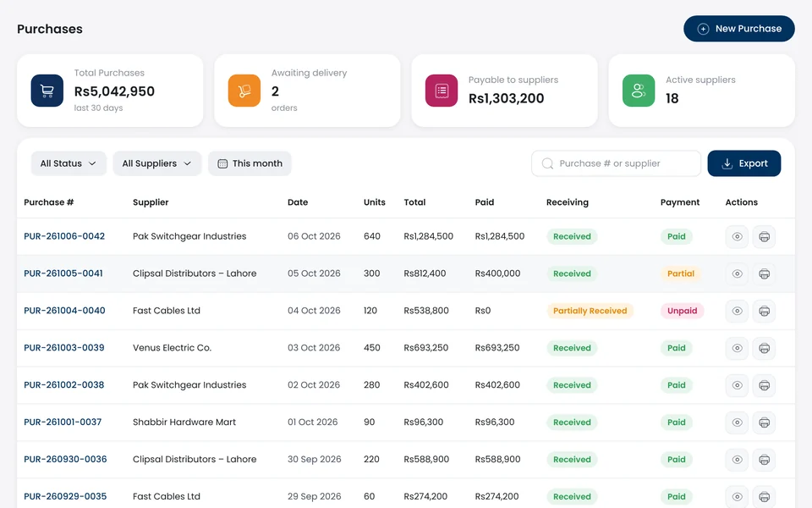Viewport: 812px width, 508px height.
Task: Print purchase PUR-261003-0039
Action: point(764,348)
